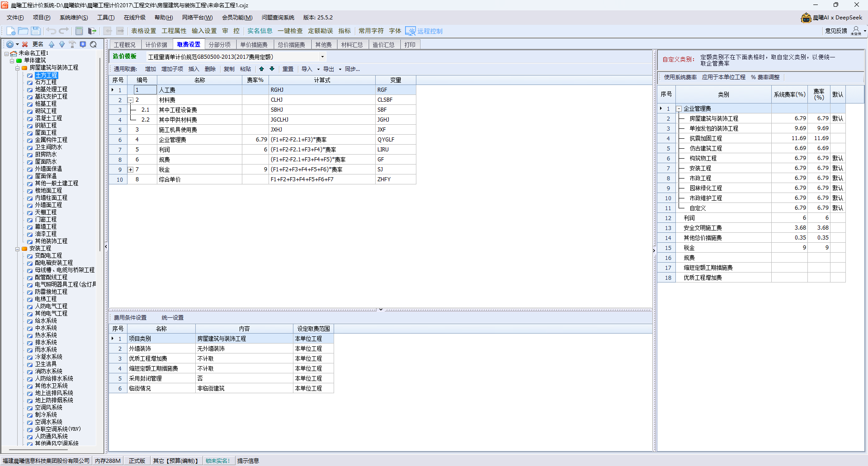Collapse 材料费 row in fee table
The width and height of the screenshot is (868, 466).
(x=131, y=100)
